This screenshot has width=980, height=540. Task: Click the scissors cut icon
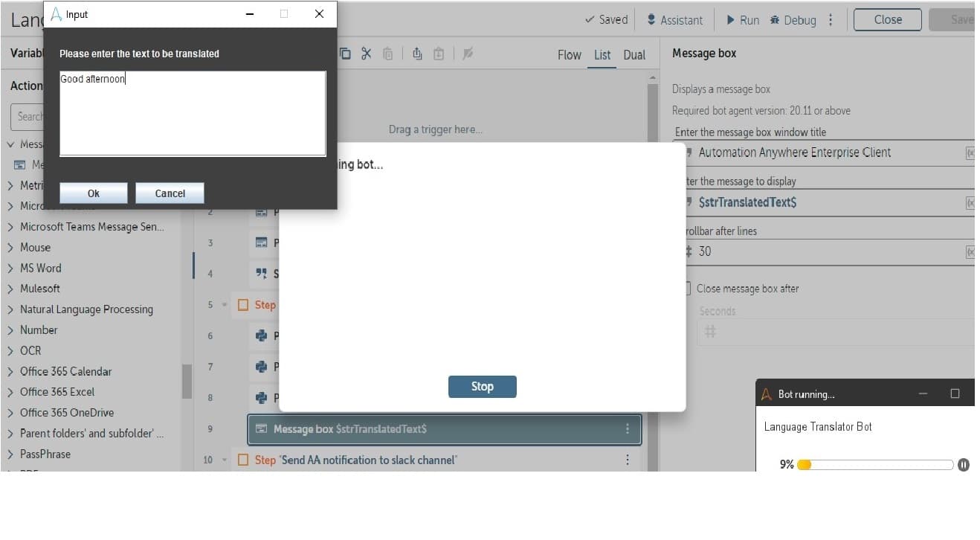pos(367,54)
